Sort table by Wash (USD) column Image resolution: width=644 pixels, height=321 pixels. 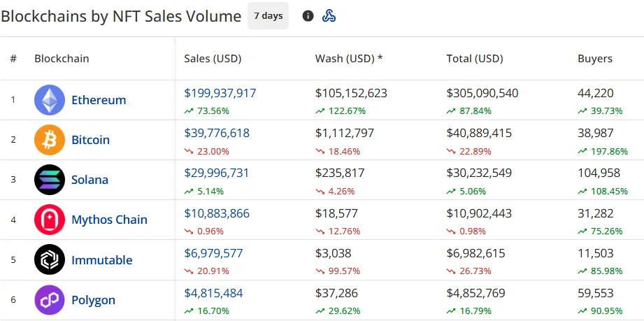tap(349, 59)
